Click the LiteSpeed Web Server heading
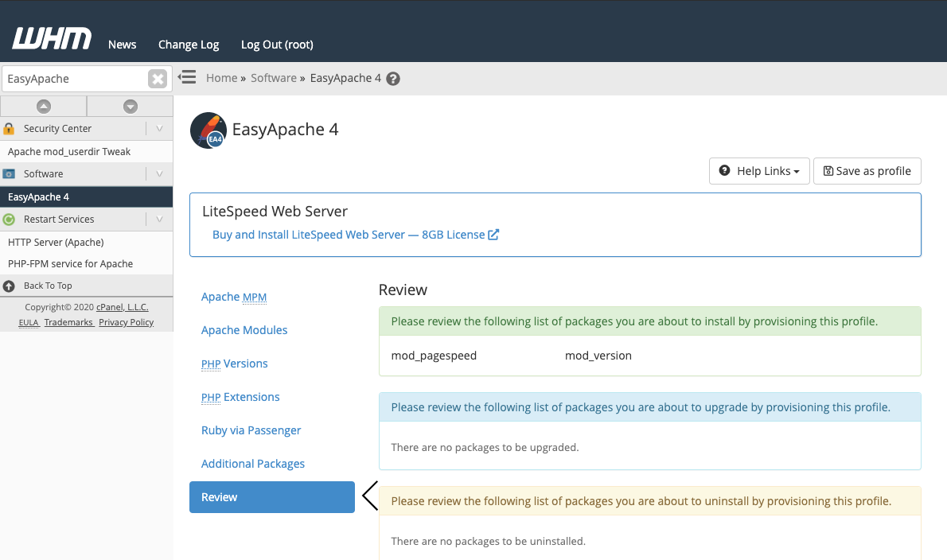947x560 pixels. coord(275,212)
